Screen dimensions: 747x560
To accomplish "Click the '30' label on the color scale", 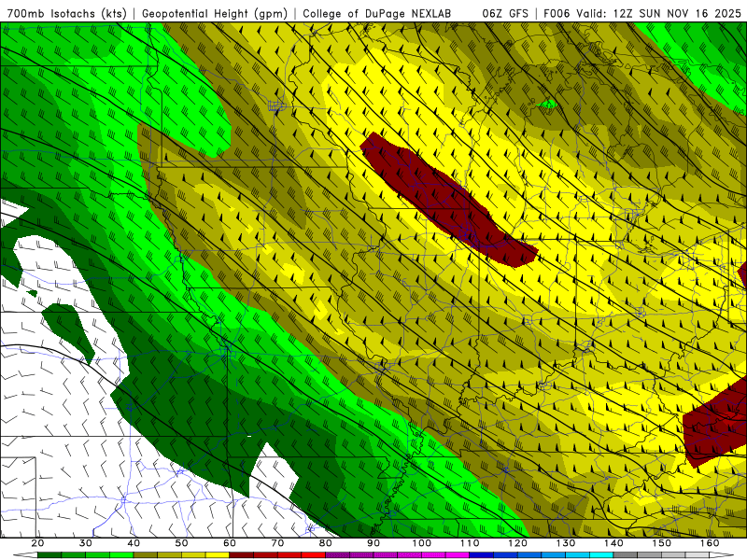I will 85,543.
